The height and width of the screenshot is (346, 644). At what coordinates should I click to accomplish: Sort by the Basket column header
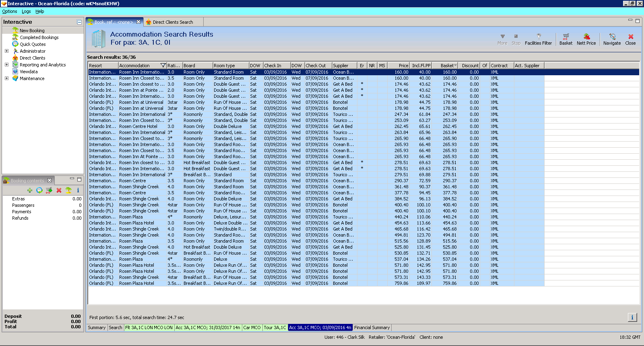click(x=448, y=66)
